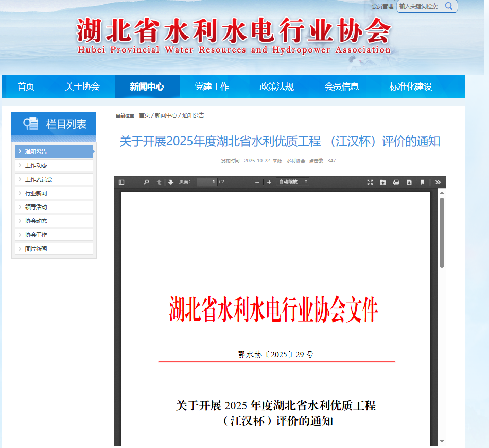Enter presentation mode for the PDF
489x448 pixels.
[x=370, y=182]
